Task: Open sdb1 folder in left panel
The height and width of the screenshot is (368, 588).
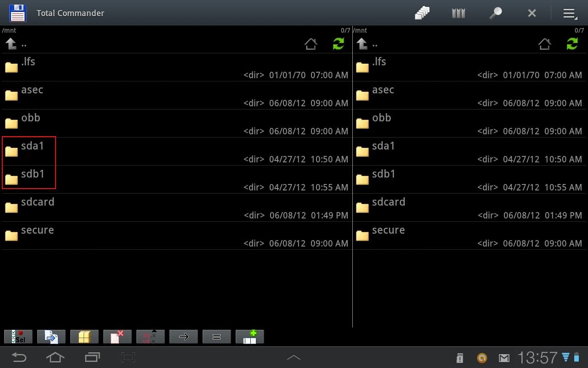Action: coord(176,180)
